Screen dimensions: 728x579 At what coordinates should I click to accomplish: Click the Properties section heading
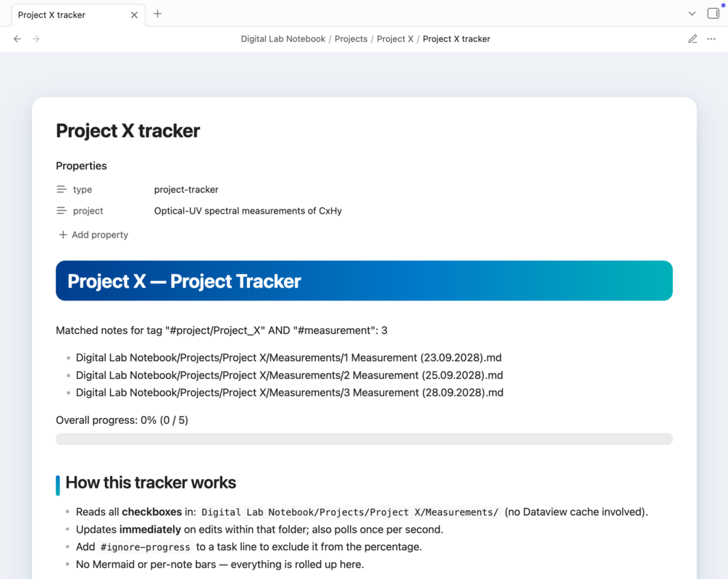click(x=81, y=166)
